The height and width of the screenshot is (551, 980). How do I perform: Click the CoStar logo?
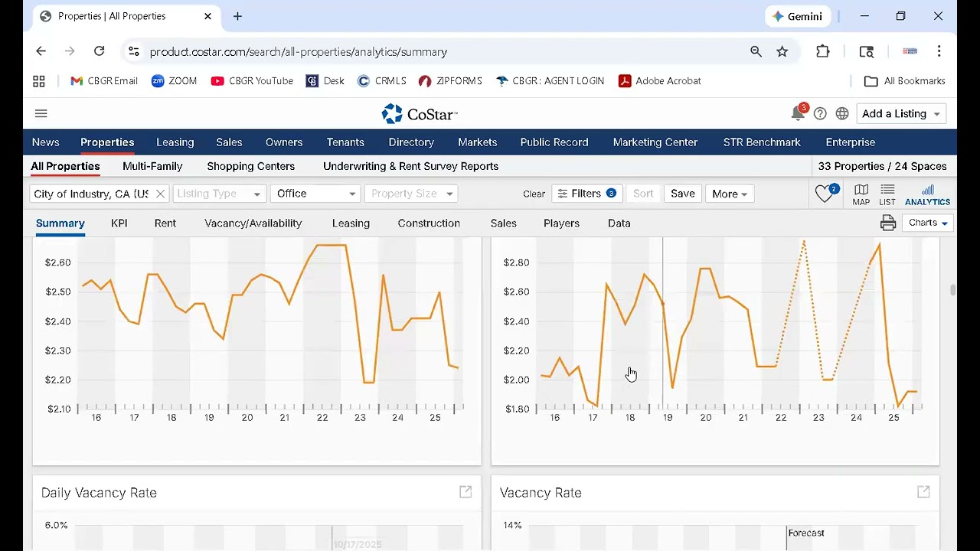(x=420, y=114)
